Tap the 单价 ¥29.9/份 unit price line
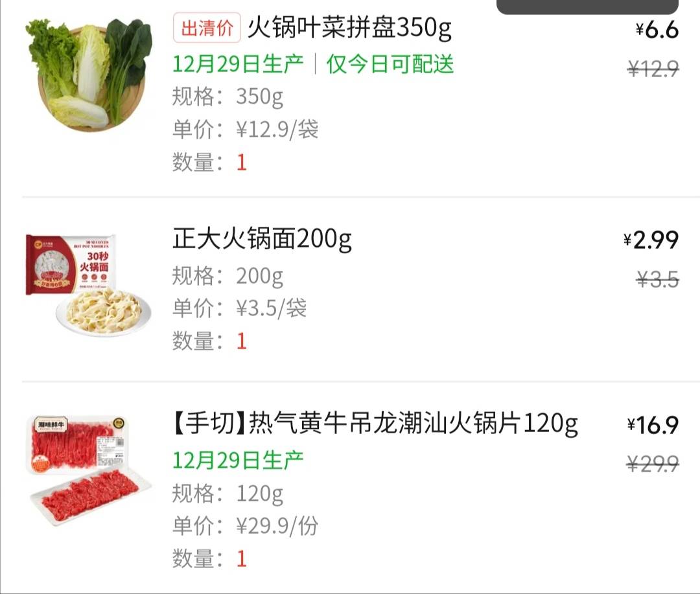Viewport: 700px width, 594px height. [246, 526]
